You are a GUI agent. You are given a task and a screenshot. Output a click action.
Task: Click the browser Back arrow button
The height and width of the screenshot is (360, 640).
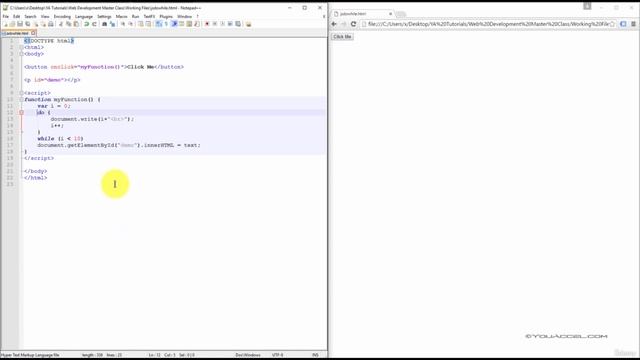click(x=334, y=24)
